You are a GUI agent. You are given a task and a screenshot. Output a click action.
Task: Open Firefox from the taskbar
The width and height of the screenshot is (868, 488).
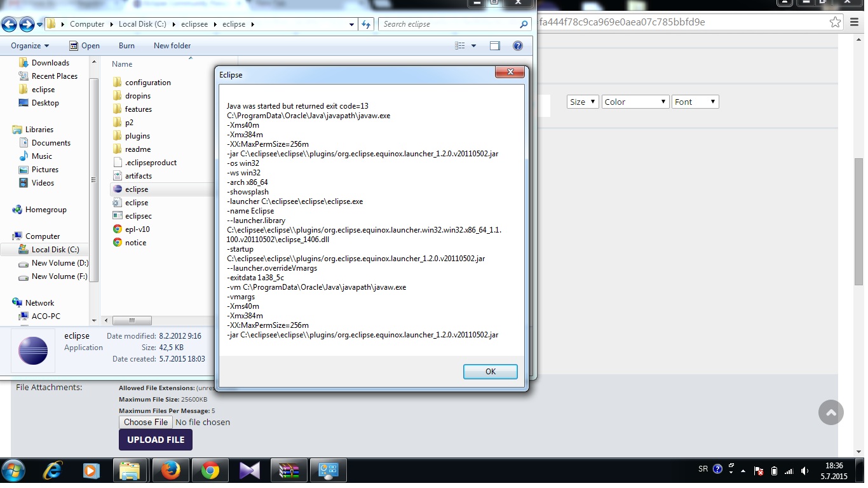pyautogui.click(x=170, y=471)
